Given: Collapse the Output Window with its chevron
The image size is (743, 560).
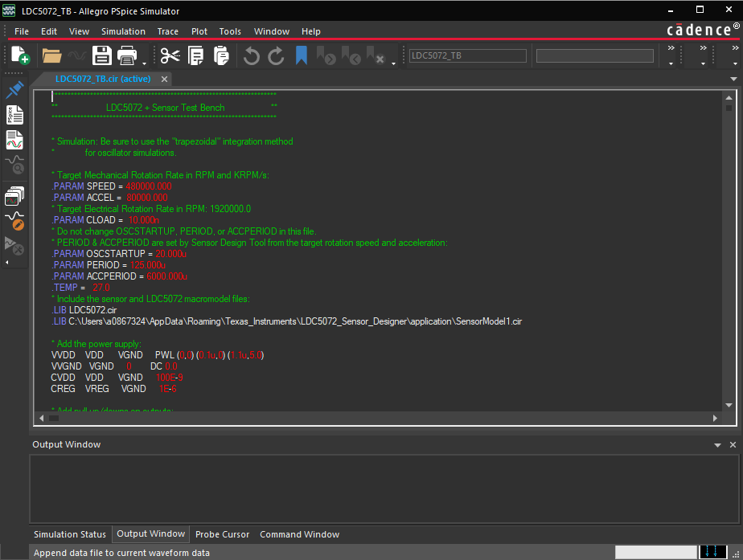Looking at the screenshot, I should 718,444.
